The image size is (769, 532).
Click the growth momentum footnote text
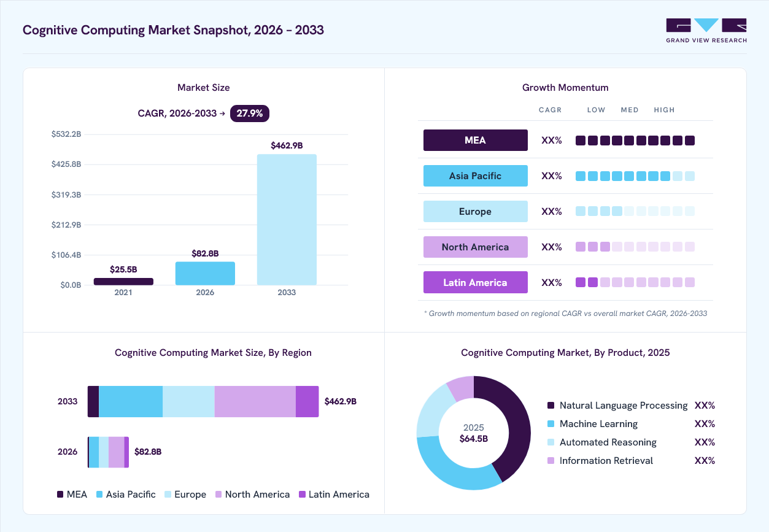[x=565, y=314]
